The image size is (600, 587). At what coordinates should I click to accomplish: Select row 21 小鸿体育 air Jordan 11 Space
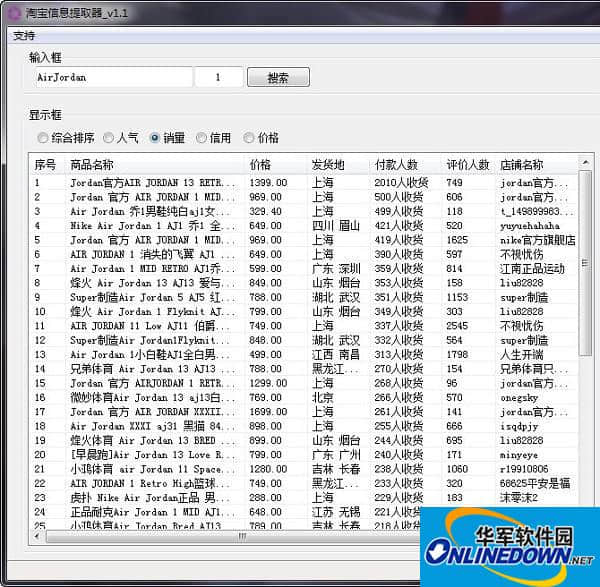tap(304, 469)
